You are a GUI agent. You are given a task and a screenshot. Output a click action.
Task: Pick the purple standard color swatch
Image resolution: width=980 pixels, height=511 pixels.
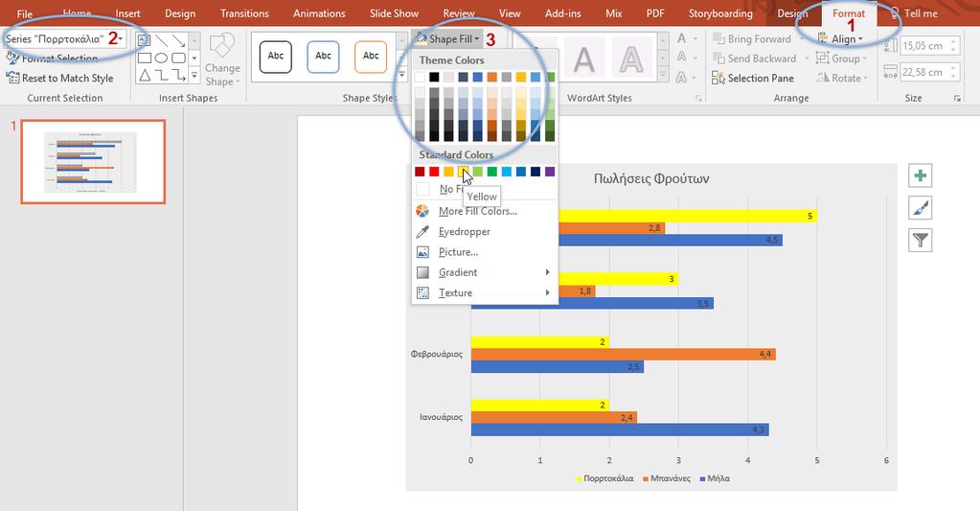pyautogui.click(x=550, y=172)
